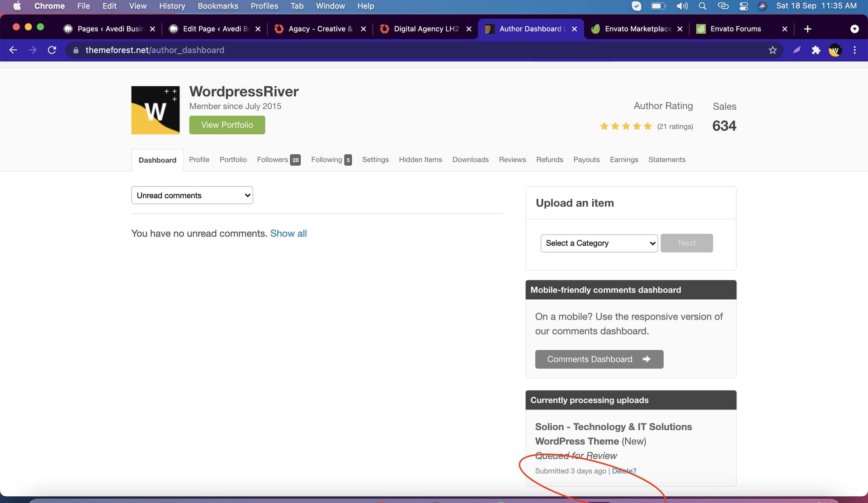Expand the tab search dropdown arrow
868x503 pixels.
[854, 29]
